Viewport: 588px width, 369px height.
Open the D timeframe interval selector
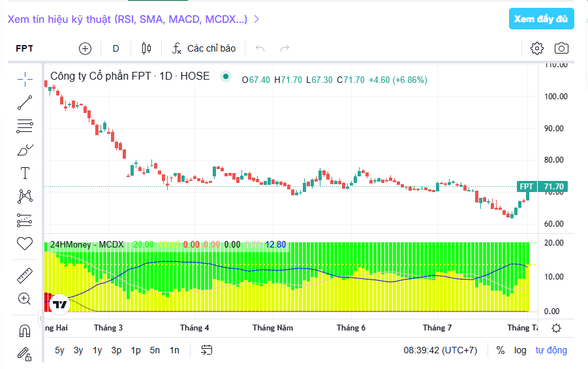point(116,48)
